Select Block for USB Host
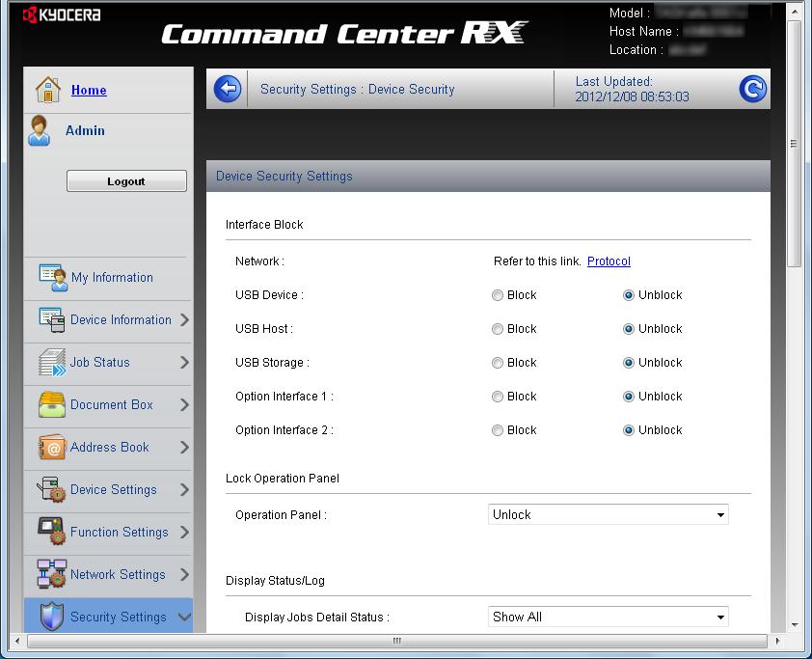 point(498,329)
